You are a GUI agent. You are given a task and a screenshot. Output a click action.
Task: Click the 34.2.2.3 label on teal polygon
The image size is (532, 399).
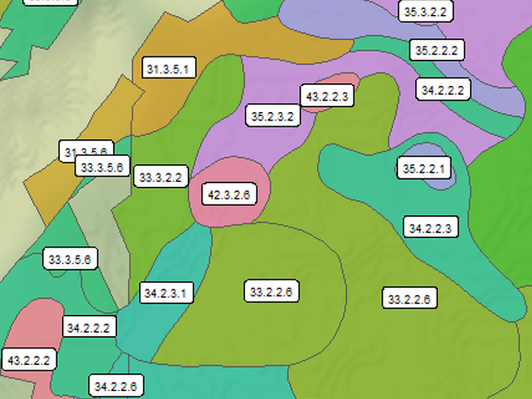pyautogui.click(x=430, y=228)
